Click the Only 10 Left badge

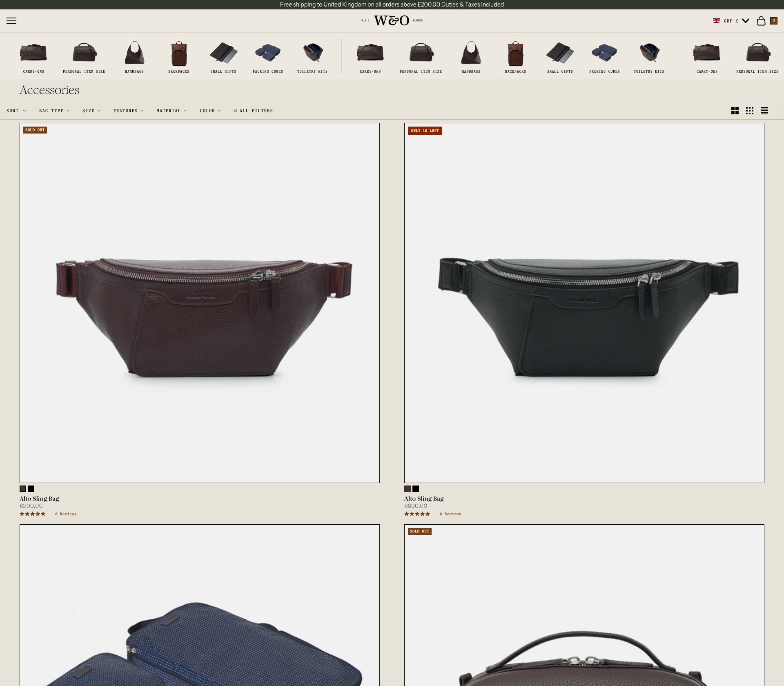[425, 131]
